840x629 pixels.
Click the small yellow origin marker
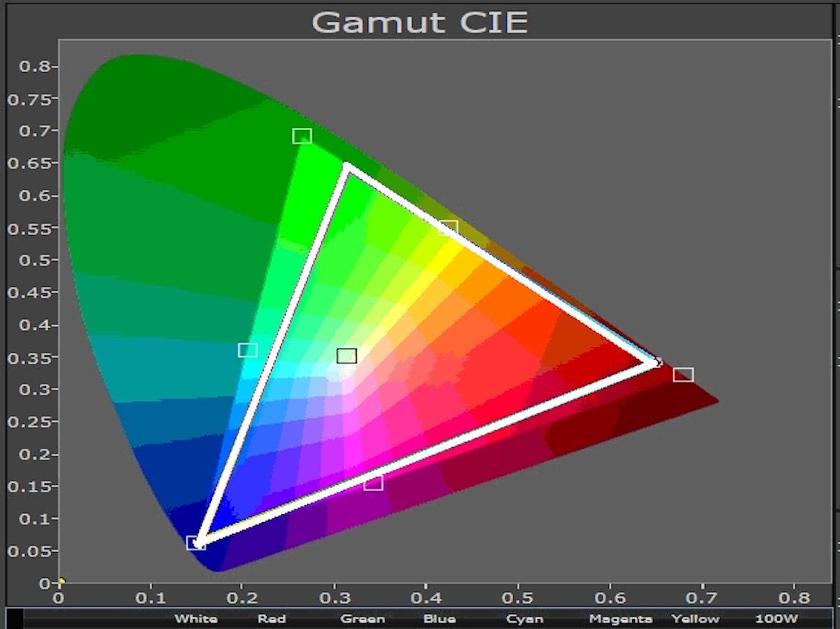[x=62, y=580]
